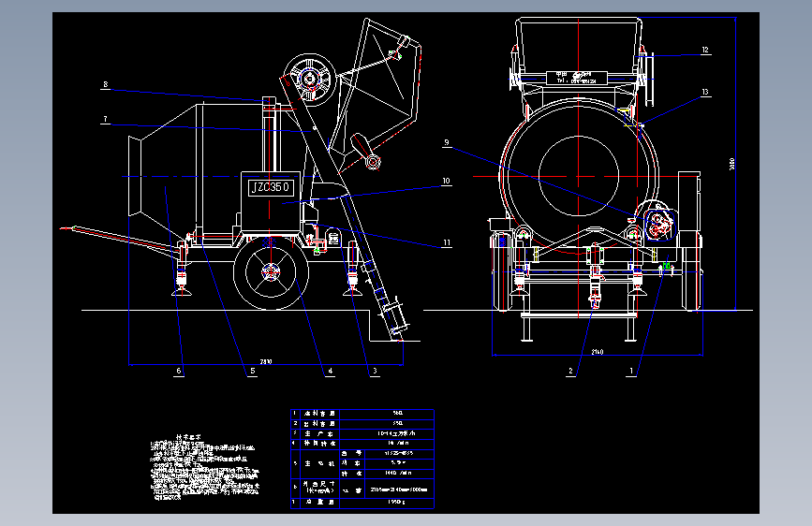Click the 1440 r/min cell in table
This screenshot has width=812, height=526.
[398, 474]
